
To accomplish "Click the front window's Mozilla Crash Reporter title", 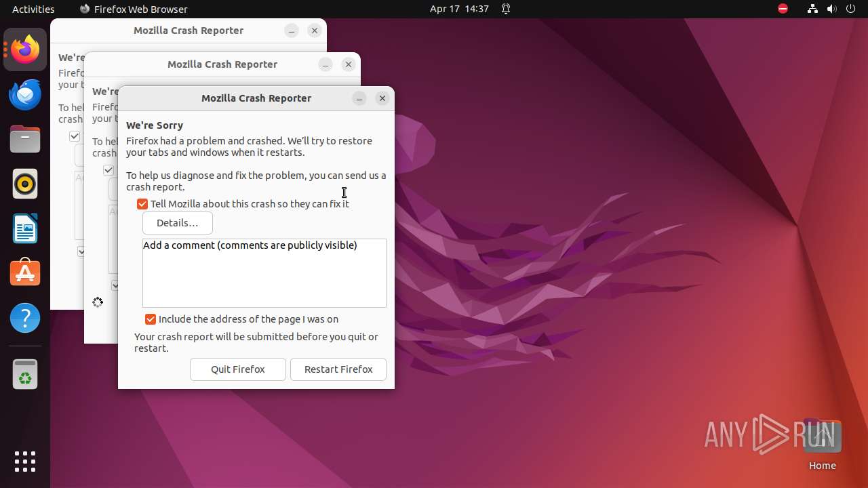I will (x=256, y=98).
